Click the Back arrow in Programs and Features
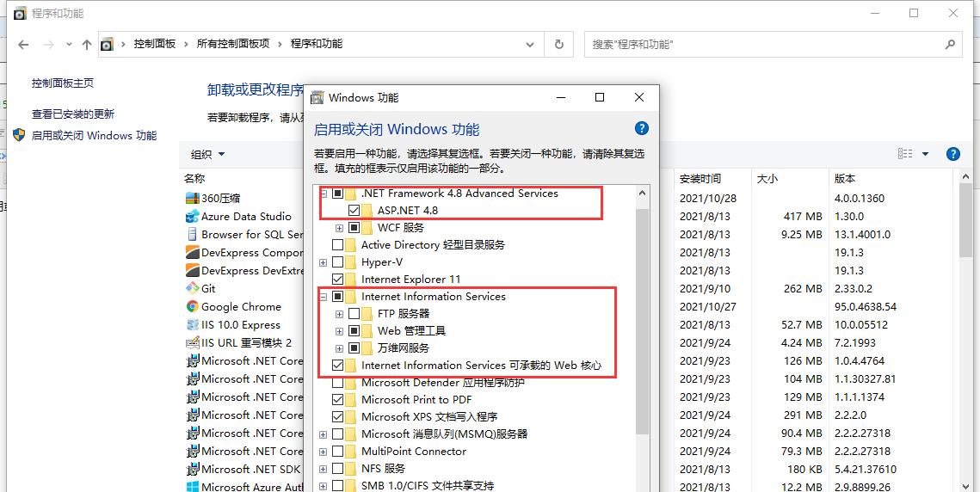The width and height of the screenshot is (980, 492). pyautogui.click(x=24, y=45)
